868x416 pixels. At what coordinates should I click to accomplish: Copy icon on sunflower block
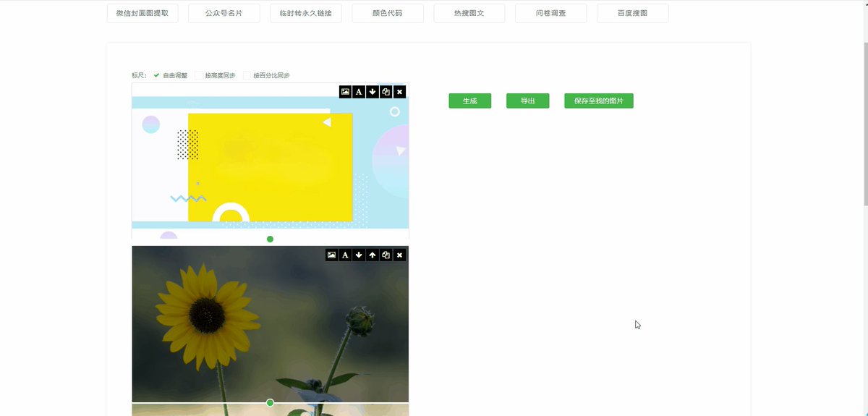(x=386, y=255)
